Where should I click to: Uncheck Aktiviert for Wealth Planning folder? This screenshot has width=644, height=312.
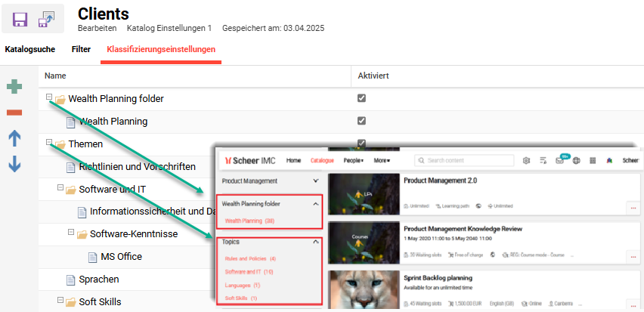click(x=361, y=98)
